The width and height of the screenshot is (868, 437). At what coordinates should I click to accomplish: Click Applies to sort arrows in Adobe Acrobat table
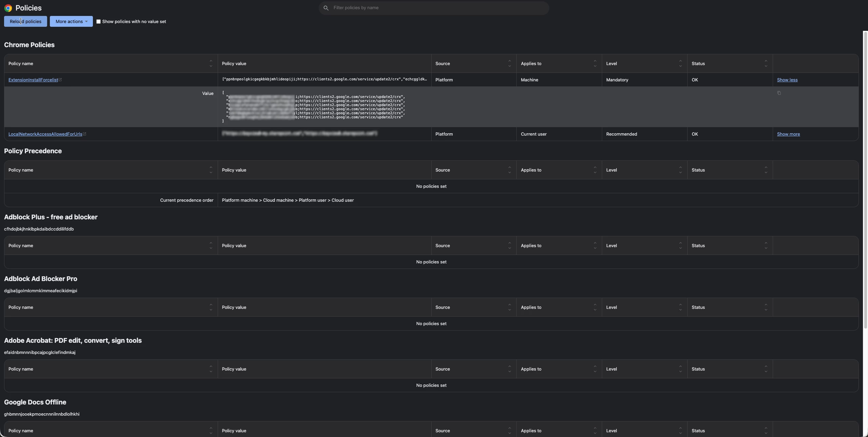[595, 369]
